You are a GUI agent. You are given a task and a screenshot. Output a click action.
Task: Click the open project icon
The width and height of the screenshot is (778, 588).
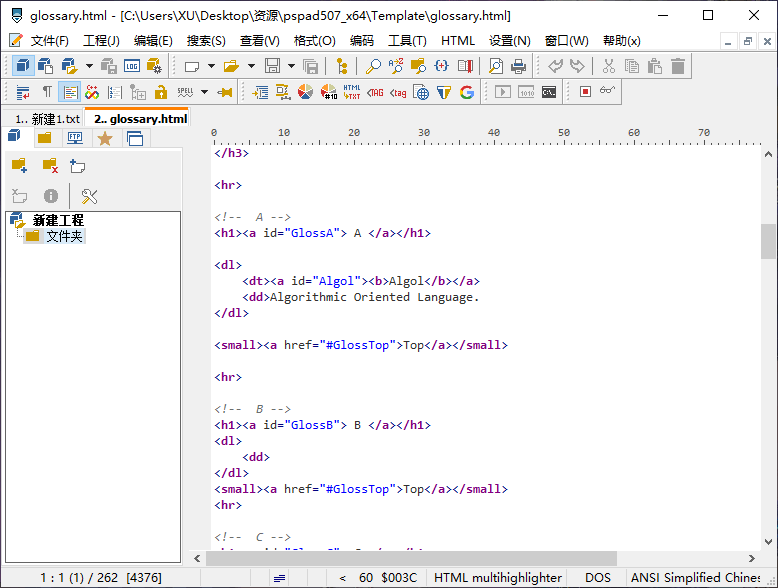point(69,65)
